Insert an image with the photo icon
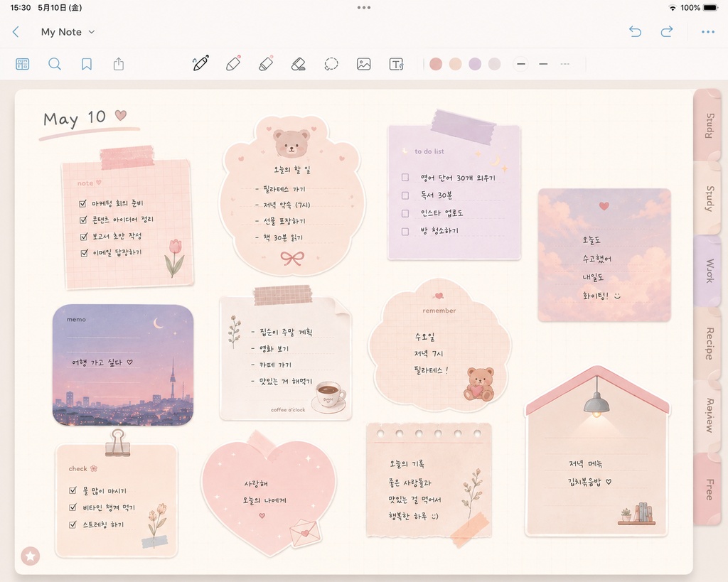The height and width of the screenshot is (582, 728). pyautogui.click(x=363, y=64)
